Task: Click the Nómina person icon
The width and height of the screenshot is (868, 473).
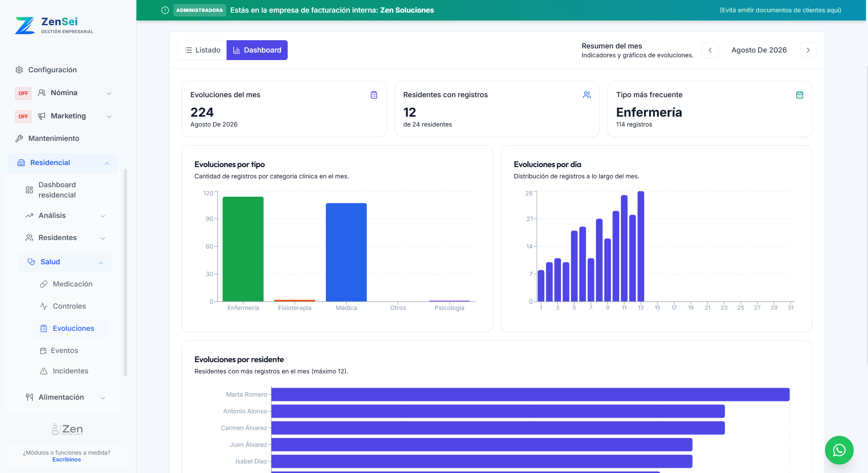Action: click(x=42, y=93)
